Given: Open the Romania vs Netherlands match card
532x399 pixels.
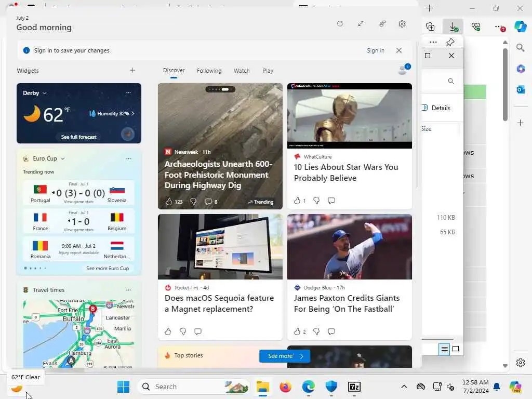Looking at the screenshot, I should tap(79, 250).
